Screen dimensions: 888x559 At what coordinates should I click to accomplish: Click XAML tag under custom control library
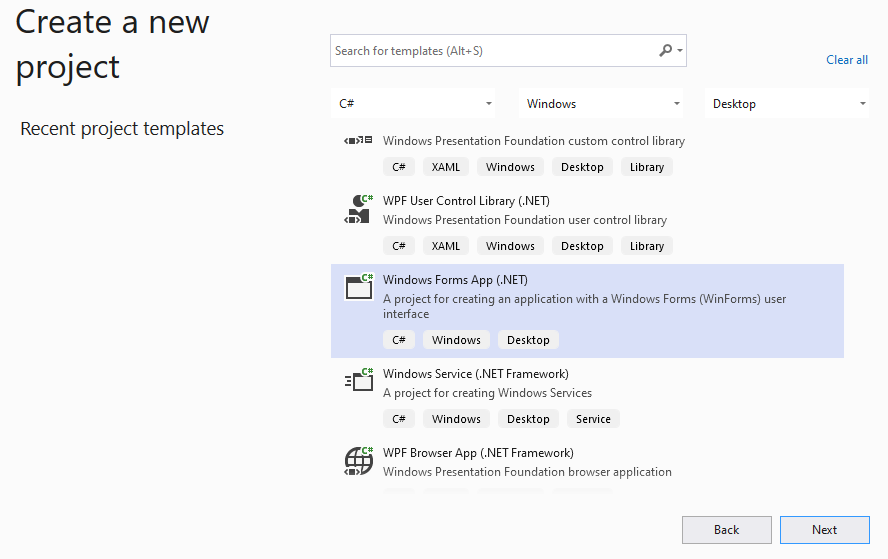click(x=446, y=167)
